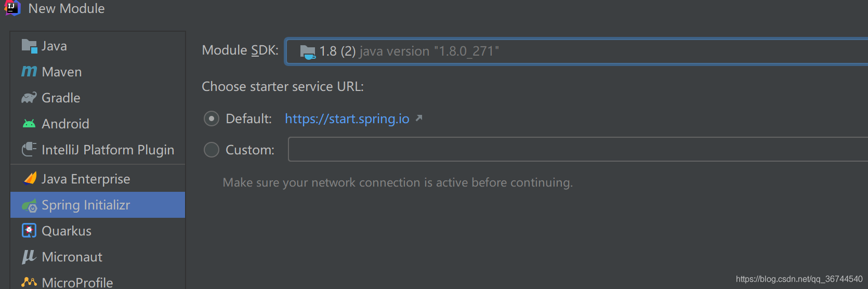Viewport: 868px width, 289px height.
Task: Open the Module SDK dropdown
Action: coord(576,51)
